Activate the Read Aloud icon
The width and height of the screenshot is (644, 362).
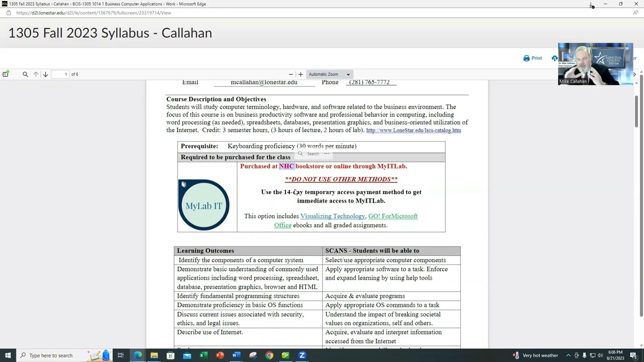[x=636, y=13]
